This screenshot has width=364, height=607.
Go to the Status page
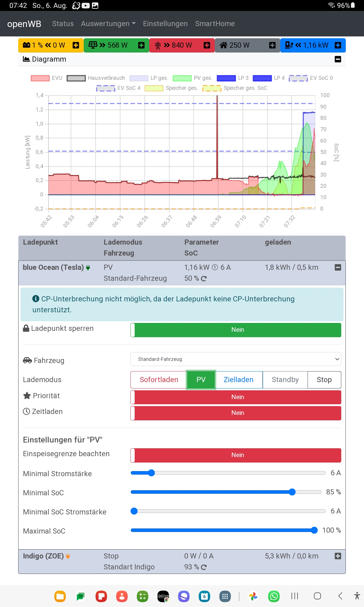(x=63, y=24)
